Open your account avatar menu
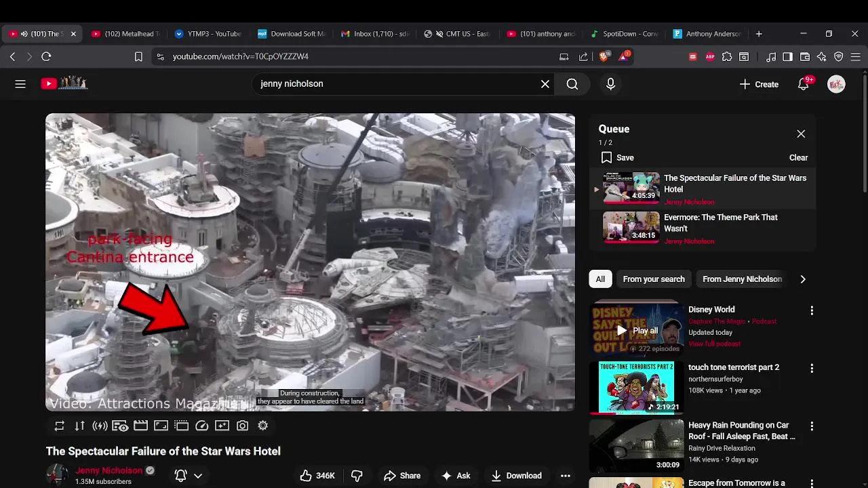868x488 pixels. point(836,84)
